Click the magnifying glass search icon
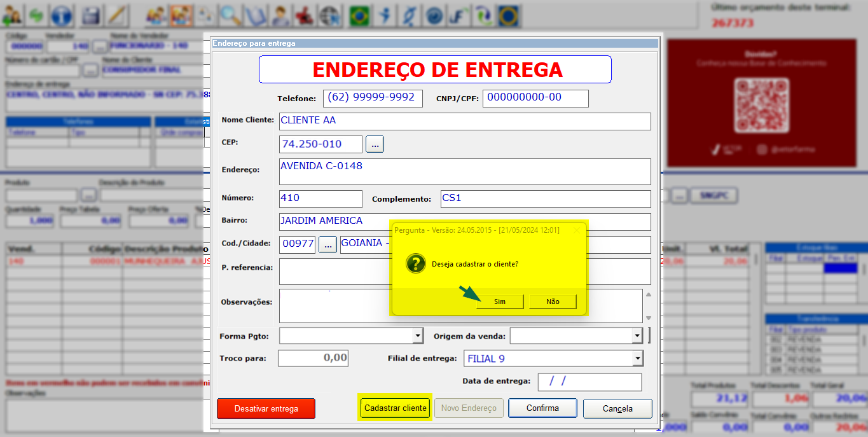 tap(230, 15)
